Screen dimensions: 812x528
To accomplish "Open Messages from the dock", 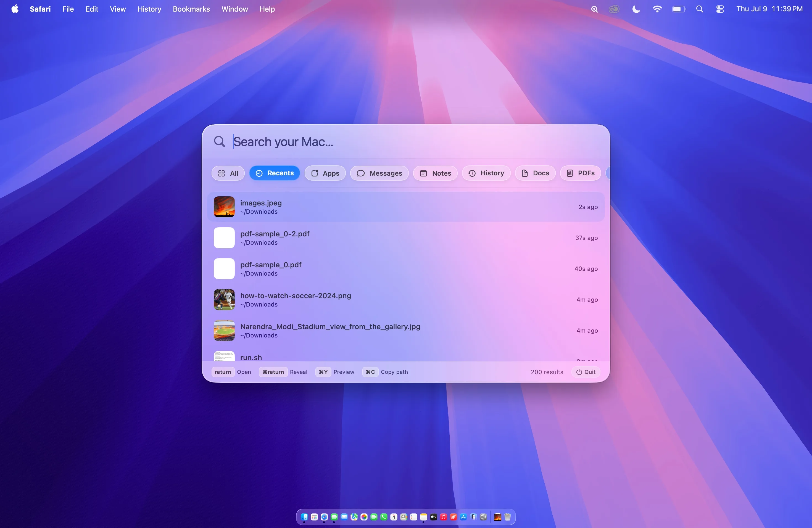I will [x=334, y=517].
